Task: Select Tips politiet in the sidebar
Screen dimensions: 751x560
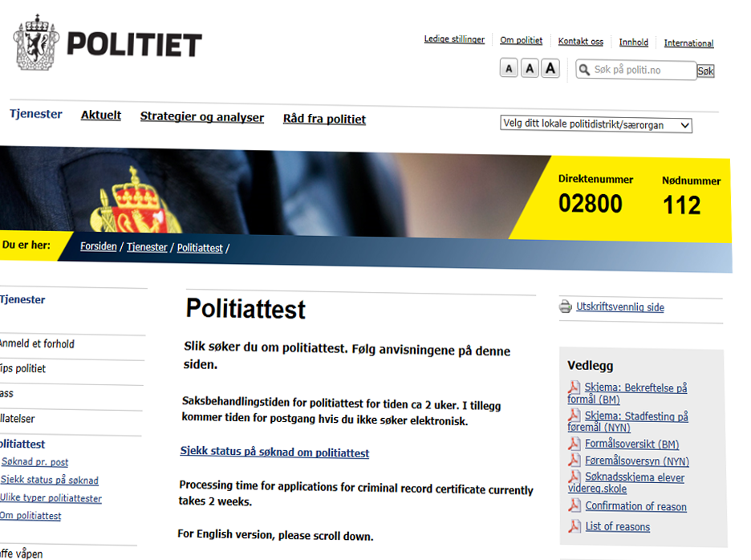Action: [23, 368]
